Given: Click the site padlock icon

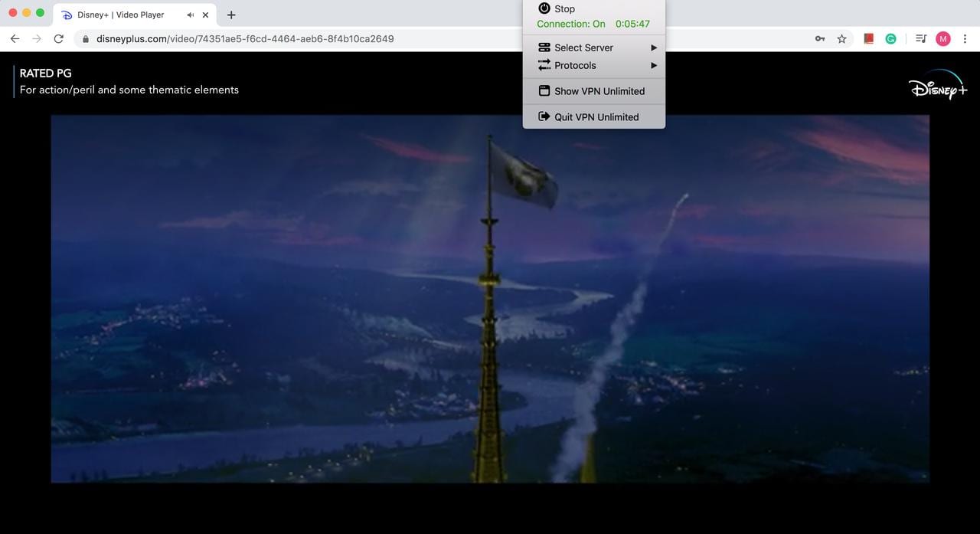Looking at the screenshot, I should click(x=86, y=39).
